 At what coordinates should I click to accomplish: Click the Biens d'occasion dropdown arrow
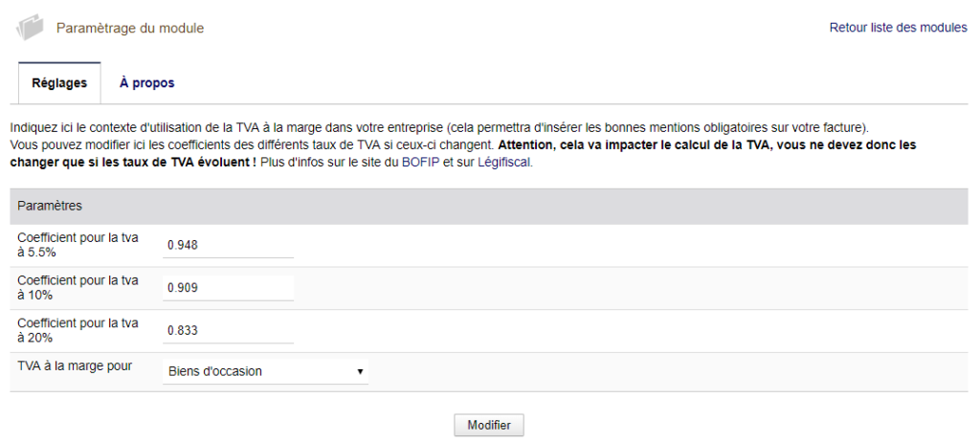click(x=360, y=371)
